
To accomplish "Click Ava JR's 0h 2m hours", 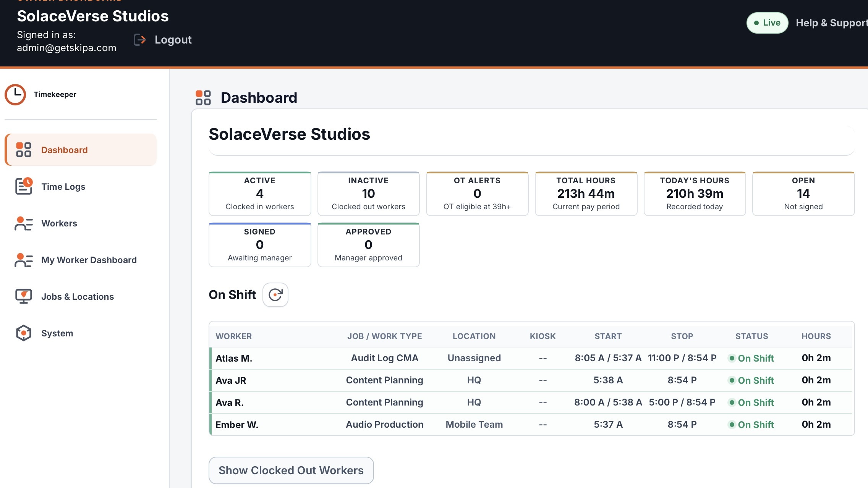I will [816, 380].
